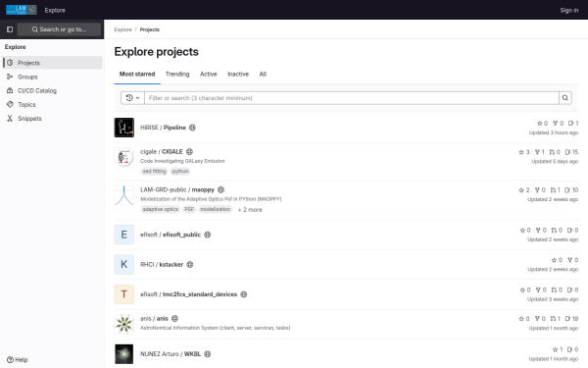Open the anis / anis project
This screenshot has height=368, width=588.
click(x=154, y=318)
